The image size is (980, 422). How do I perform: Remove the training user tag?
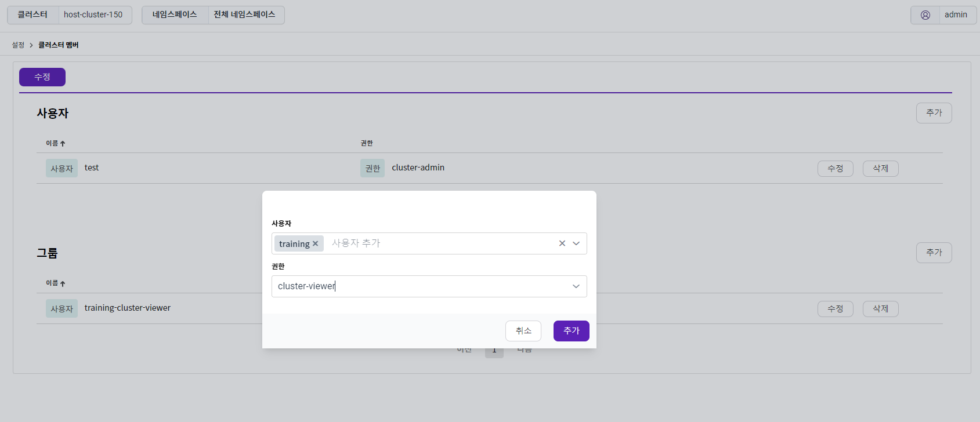(315, 243)
